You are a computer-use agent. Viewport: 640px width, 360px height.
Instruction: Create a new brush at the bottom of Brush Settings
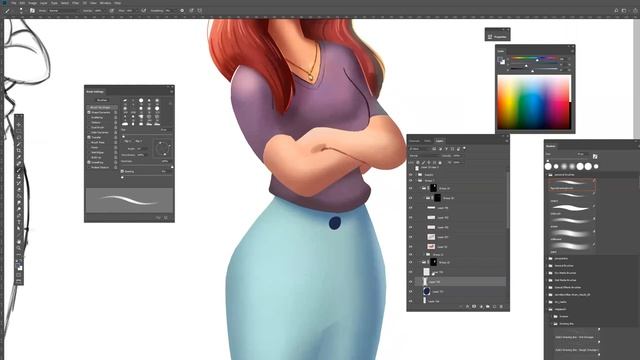click(x=166, y=218)
